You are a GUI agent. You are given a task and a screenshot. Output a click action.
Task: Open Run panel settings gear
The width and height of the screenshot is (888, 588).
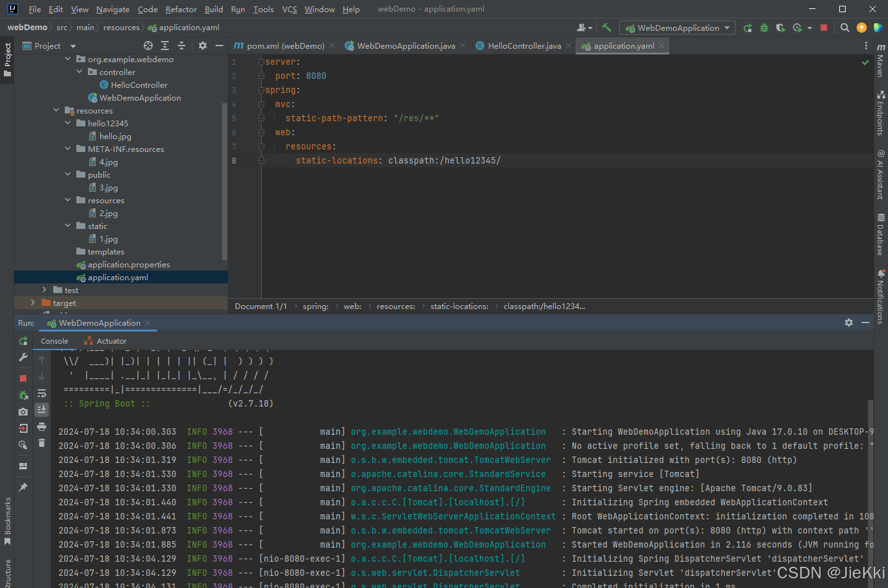coord(849,323)
